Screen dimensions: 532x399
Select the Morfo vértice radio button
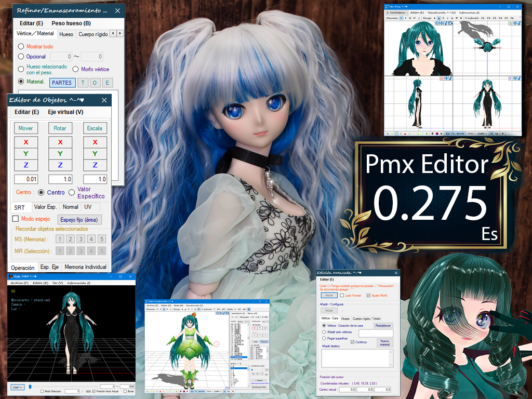[x=76, y=69]
